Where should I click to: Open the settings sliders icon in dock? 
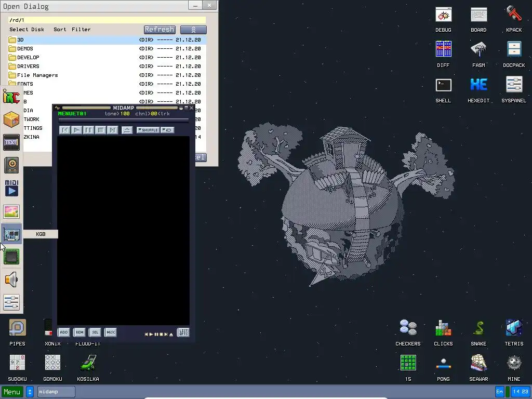[11, 302]
